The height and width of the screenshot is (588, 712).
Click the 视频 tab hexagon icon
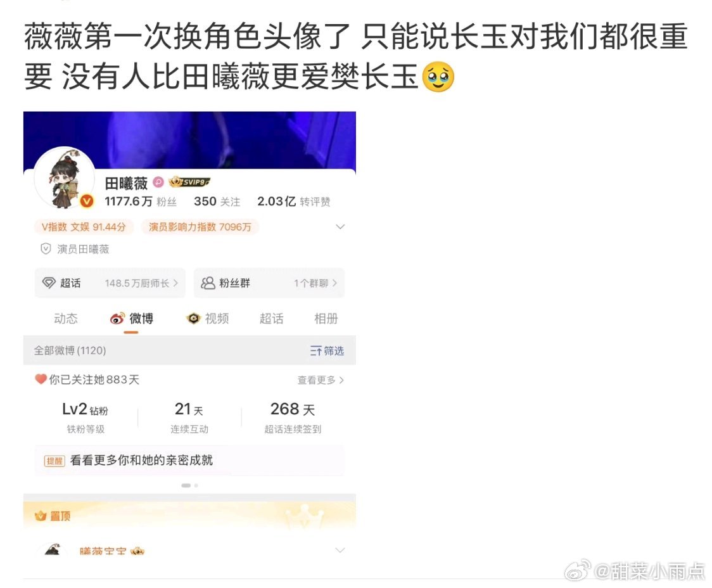click(x=194, y=319)
